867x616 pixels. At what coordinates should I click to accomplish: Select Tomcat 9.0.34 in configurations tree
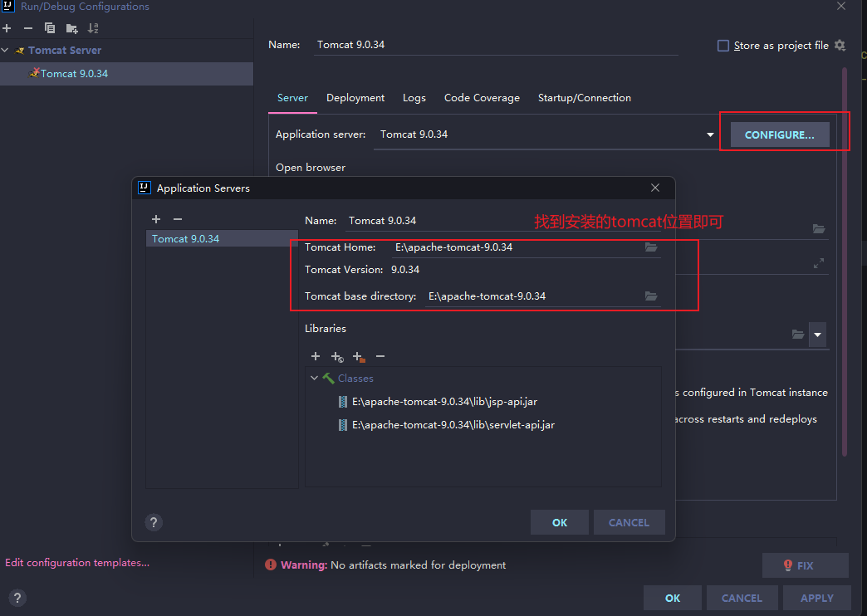click(126, 74)
